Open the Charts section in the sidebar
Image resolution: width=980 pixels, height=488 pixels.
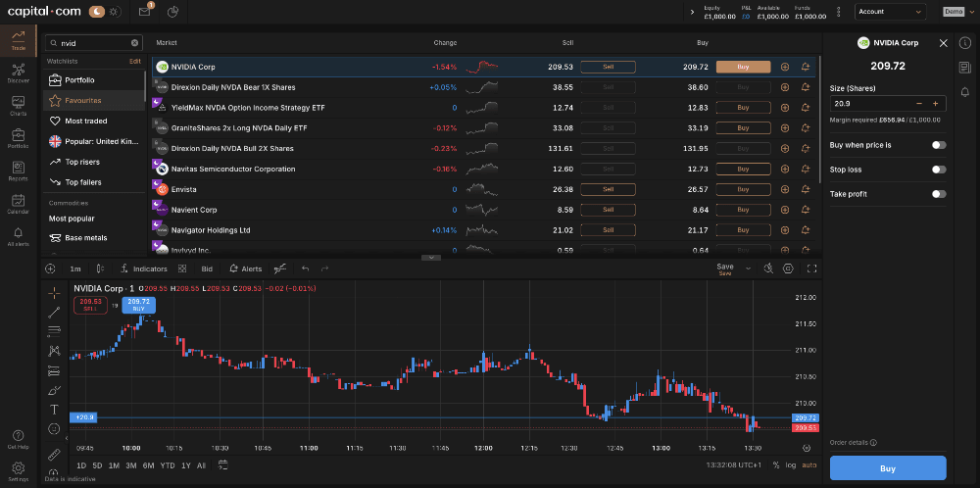pos(18,106)
